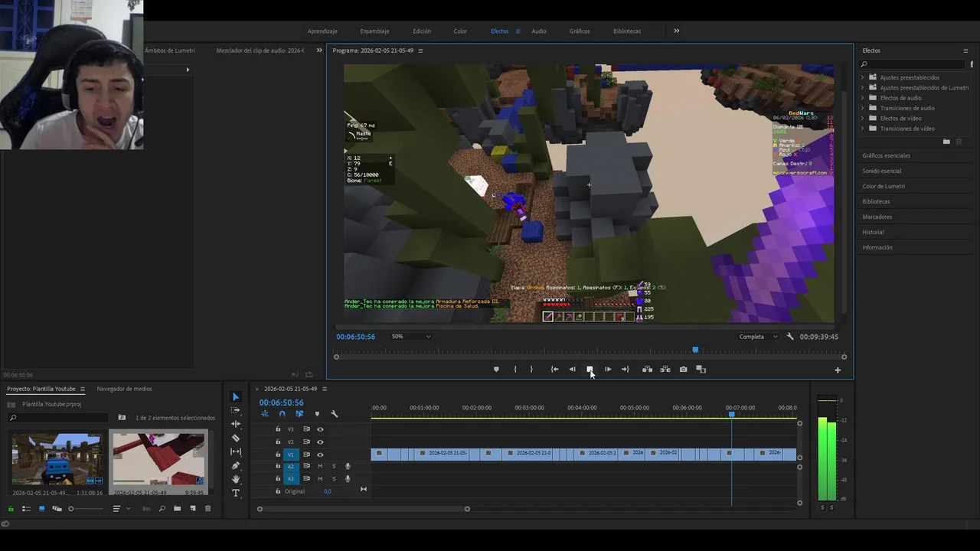Viewport: 980px width, 551px height.
Task: Export frame with camera icon
Action: [x=683, y=370]
